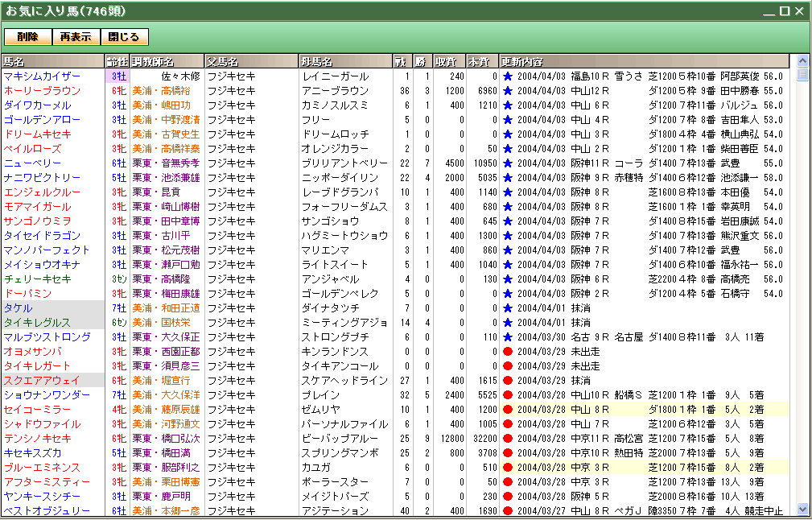Click the 母馬名 column header

tap(344, 61)
